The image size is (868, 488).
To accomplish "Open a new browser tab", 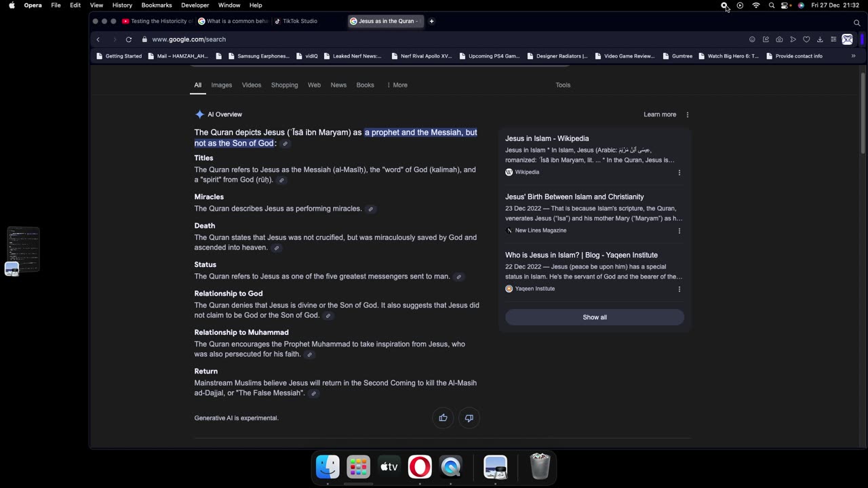I will pyautogui.click(x=431, y=21).
